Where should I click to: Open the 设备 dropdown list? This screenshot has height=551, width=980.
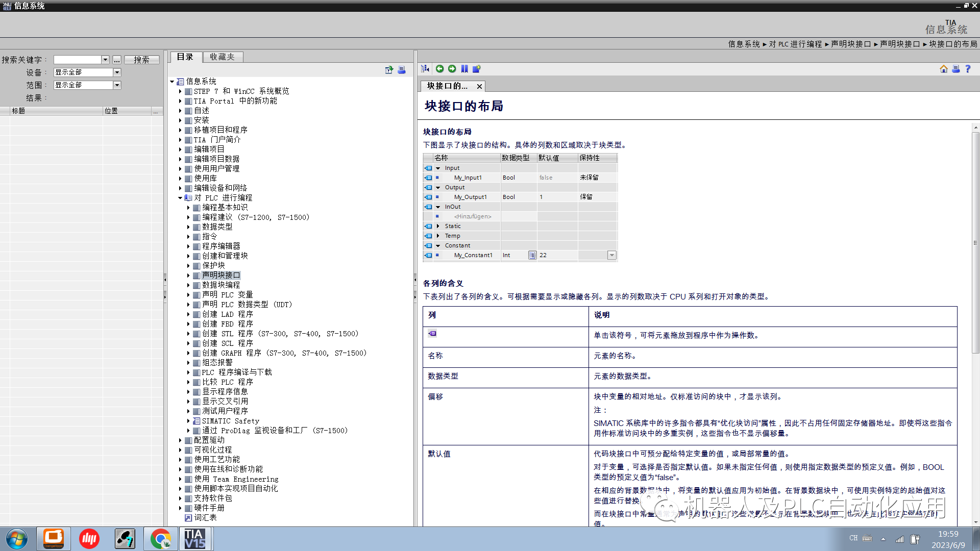[117, 72]
